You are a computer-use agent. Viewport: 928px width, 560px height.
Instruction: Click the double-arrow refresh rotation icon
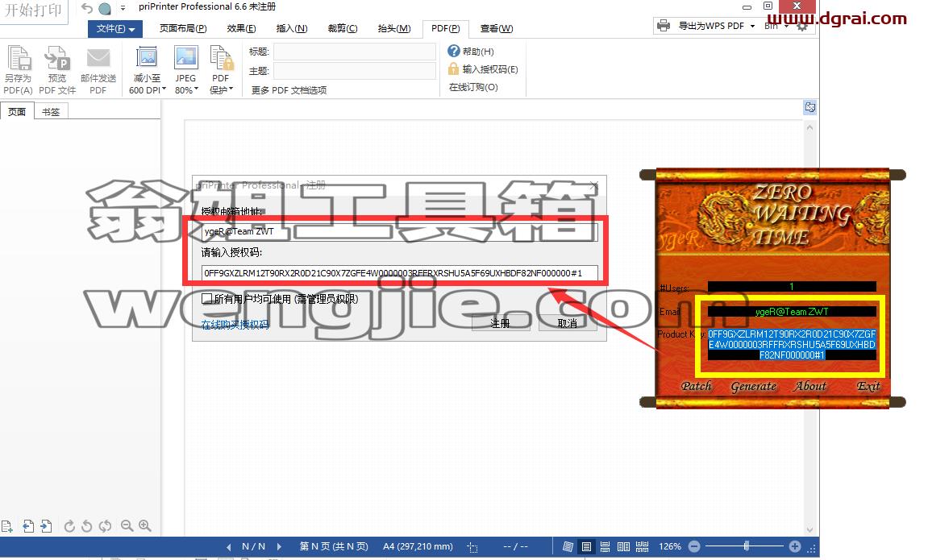coord(105,525)
